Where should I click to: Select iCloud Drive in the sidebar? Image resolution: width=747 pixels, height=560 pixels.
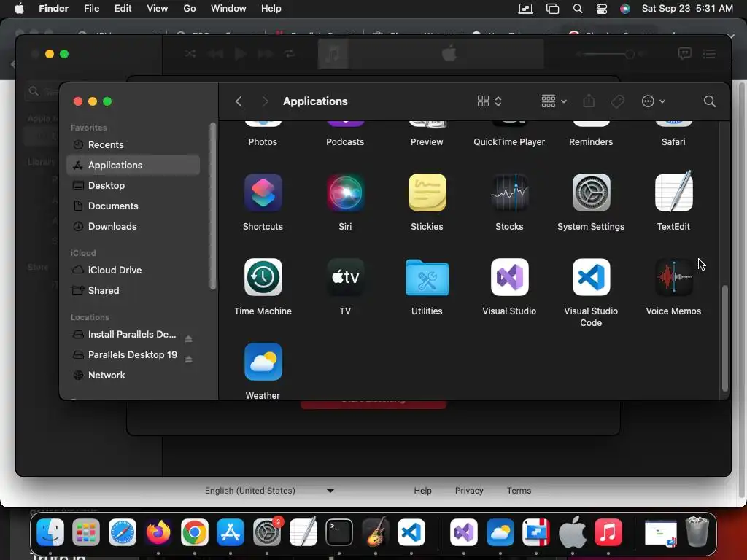[x=133, y=270]
